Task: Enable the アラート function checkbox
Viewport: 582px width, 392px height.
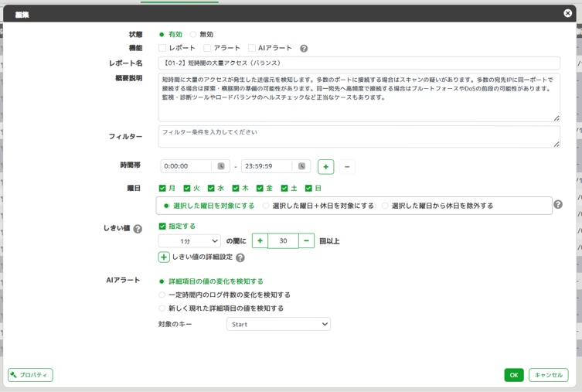Action: point(207,48)
